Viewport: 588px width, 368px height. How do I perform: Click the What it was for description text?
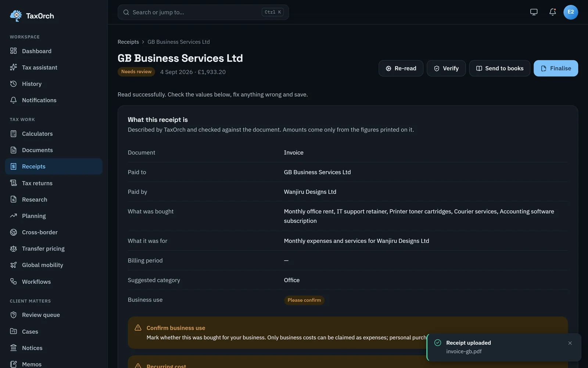coord(356,241)
